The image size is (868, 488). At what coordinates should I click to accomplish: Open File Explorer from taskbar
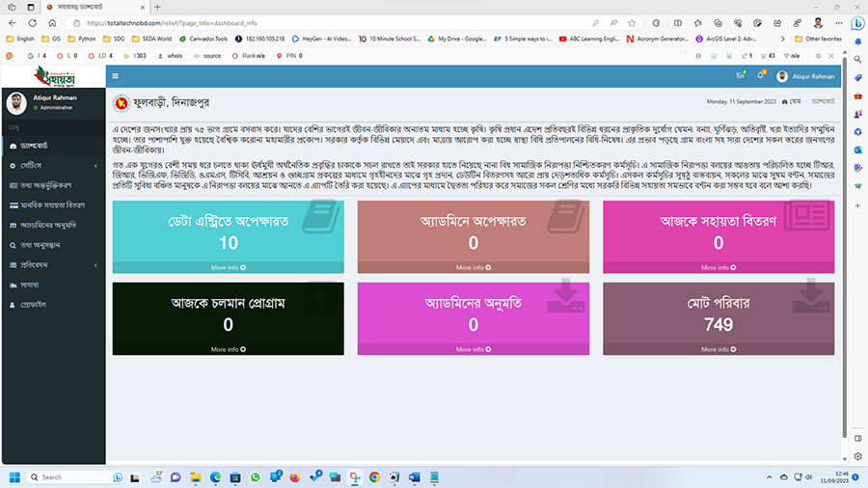[x=196, y=477]
